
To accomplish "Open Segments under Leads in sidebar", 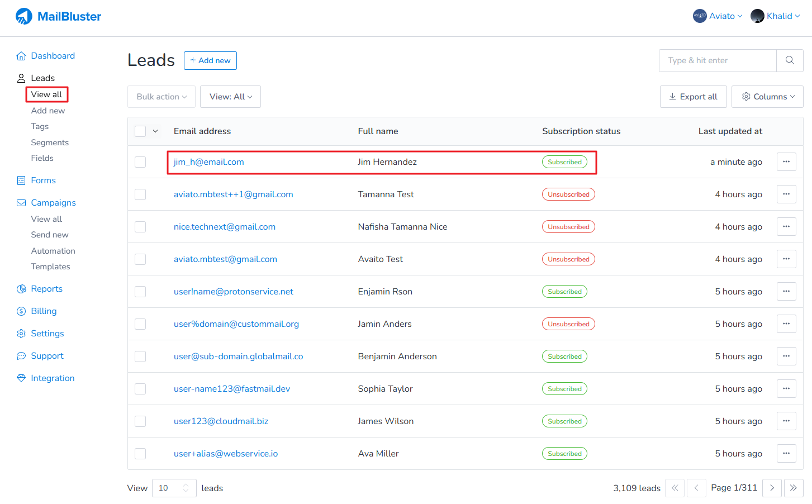I will click(50, 142).
